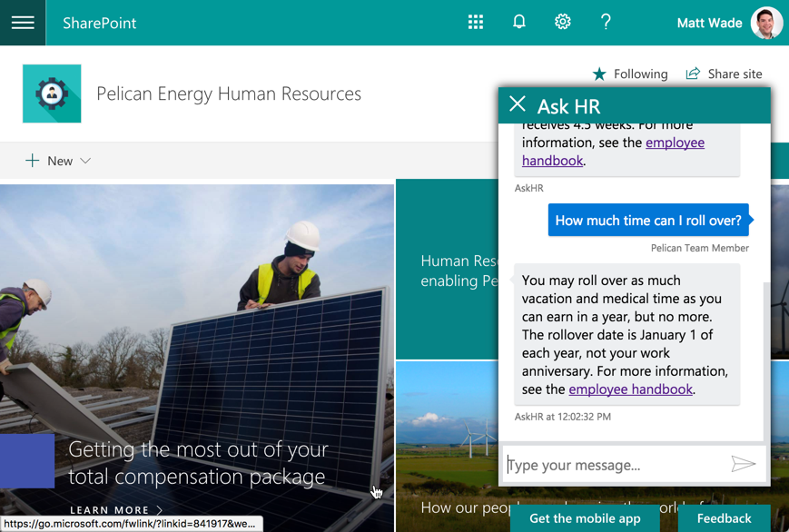789x532 pixels.
Task: Click LEARN MORE on the compensation article
Action: [x=116, y=510]
